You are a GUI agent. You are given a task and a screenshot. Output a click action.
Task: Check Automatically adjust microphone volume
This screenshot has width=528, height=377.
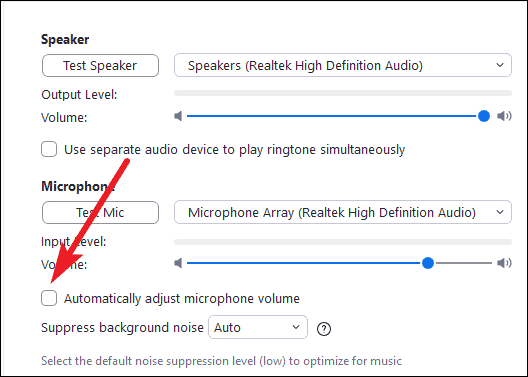[x=49, y=298]
